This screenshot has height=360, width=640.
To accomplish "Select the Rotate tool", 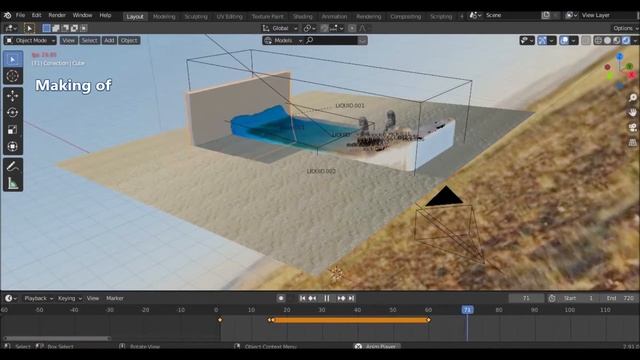I will pyautogui.click(x=13, y=113).
